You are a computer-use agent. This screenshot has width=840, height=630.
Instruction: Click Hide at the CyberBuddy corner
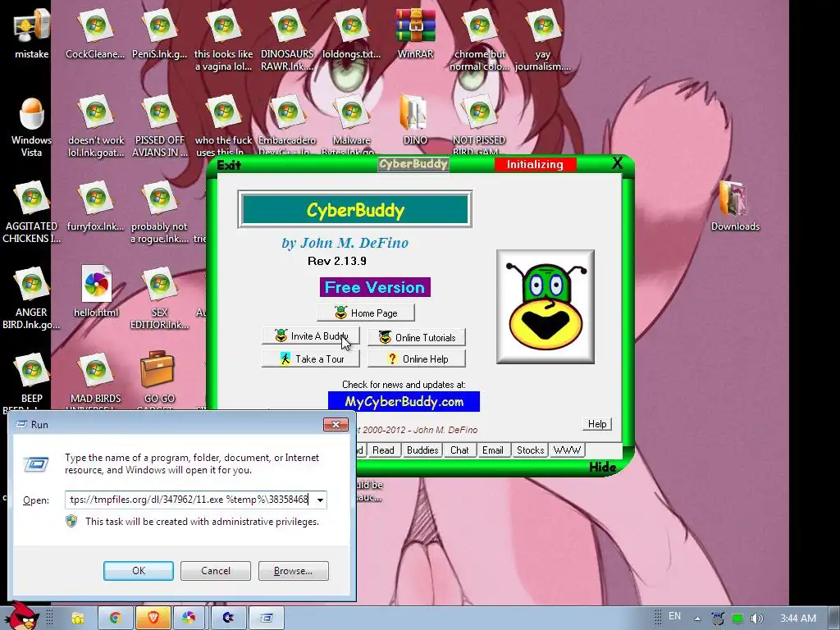point(602,467)
